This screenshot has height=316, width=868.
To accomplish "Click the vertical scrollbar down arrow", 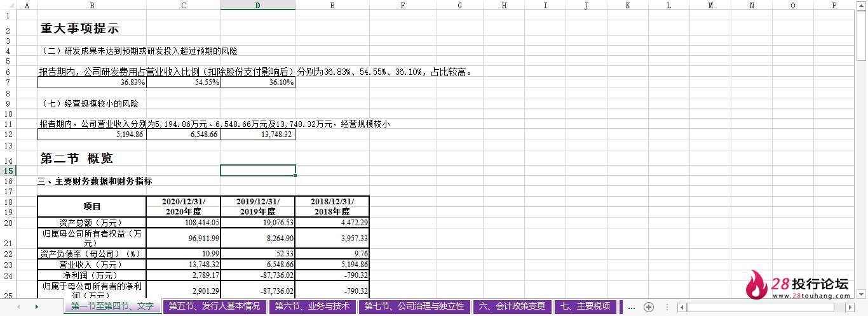I will [862, 294].
